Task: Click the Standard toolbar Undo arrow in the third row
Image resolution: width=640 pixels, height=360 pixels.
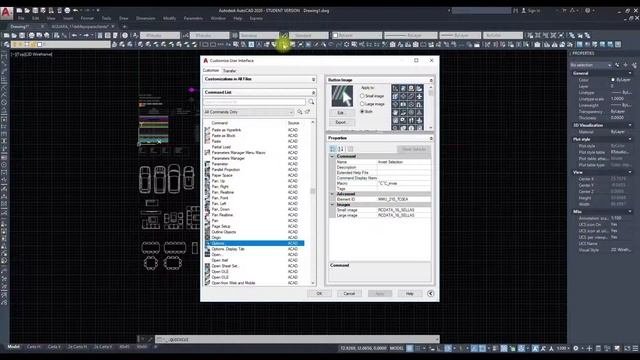Action: pos(75,36)
